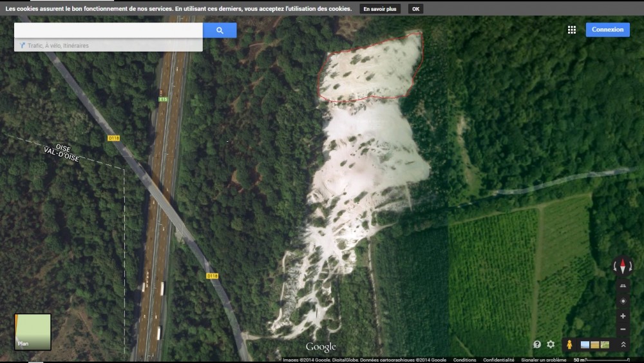The image size is (644, 363).
Task: Zoom out with the minus button
Action: tap(623, 329)
